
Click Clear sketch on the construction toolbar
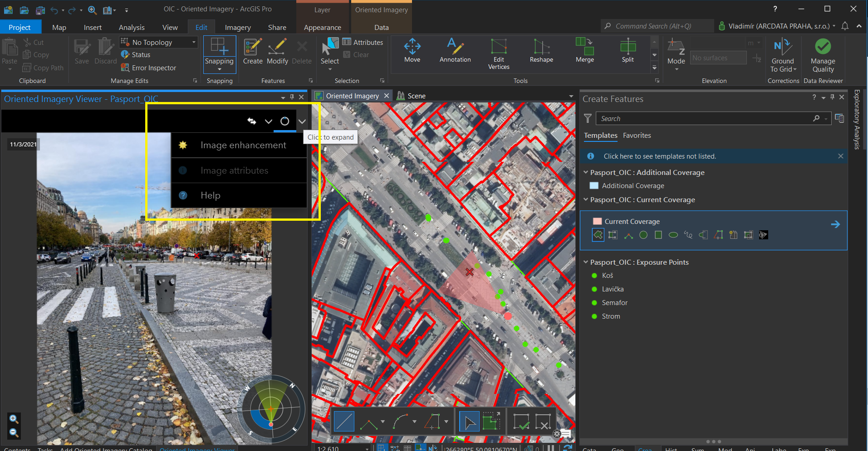tap(543, 422)
